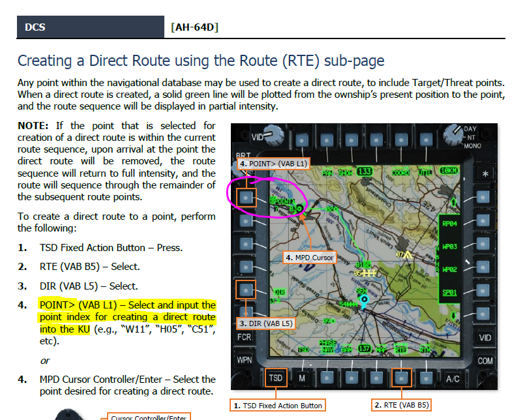Click the heading "Creating a Direct Route"
The image size is (525, 420).
pyautogui.click(x=201, y=61)
